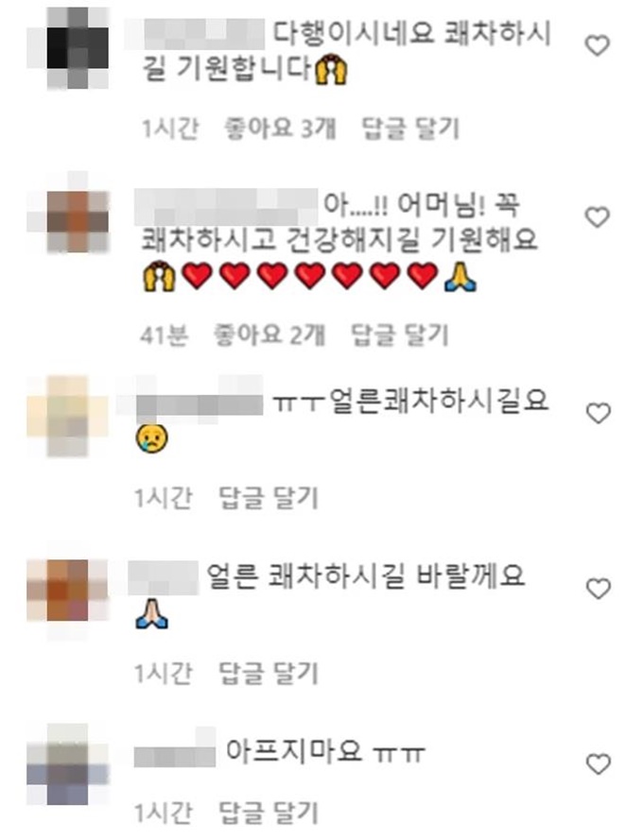643x840 pixels.
Task: Open blurred username of first commenter
Action: point(195,34)
